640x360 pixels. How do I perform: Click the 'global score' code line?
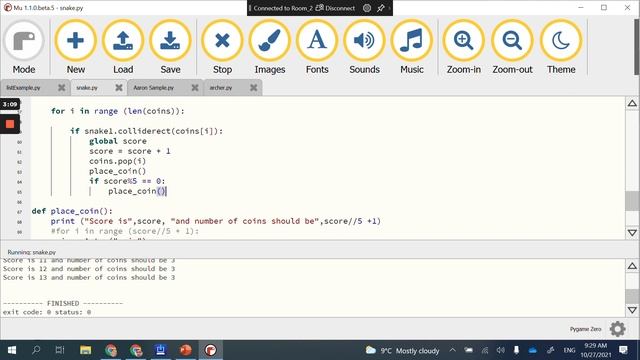[x=118, y=141]
